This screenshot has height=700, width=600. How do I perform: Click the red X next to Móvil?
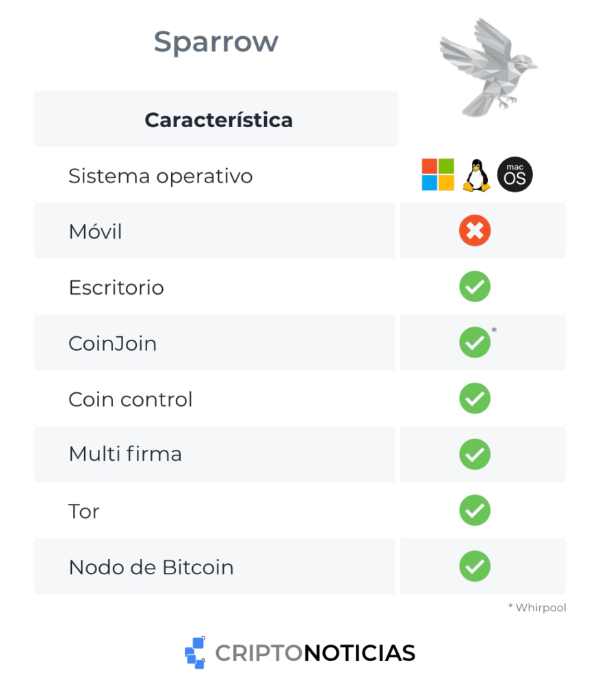coord(475,231)
